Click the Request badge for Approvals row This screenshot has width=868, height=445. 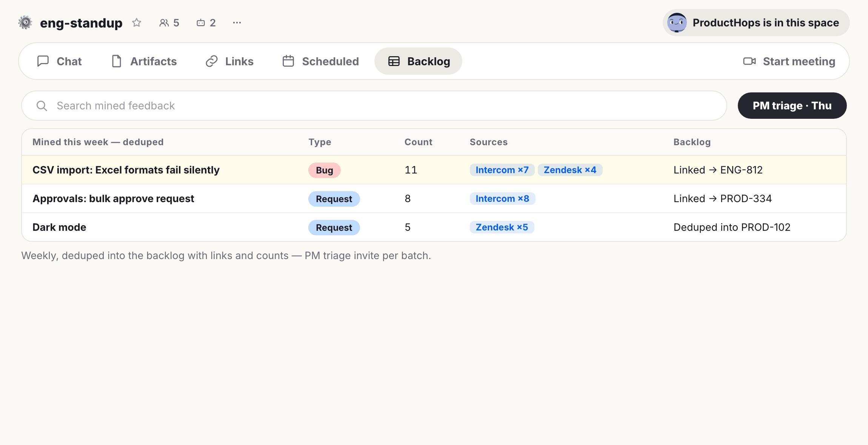334,199
